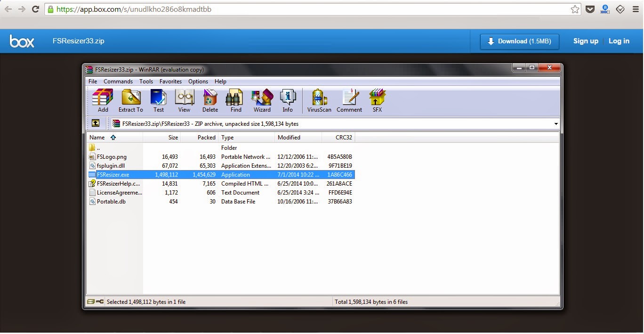Click the SFX toolbar icon
644x334 pixels.
click(x=377, y=100)
